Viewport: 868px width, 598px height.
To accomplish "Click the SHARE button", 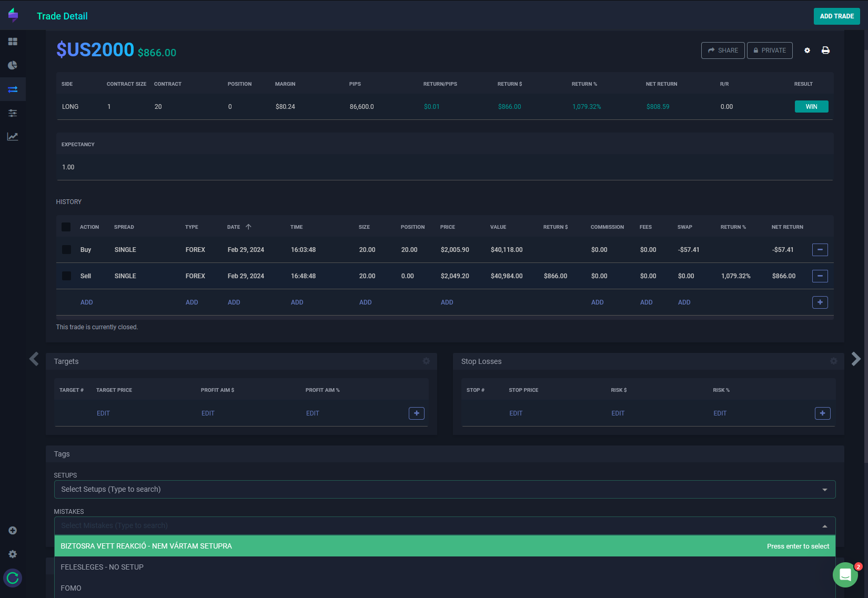I will coord(722,50).
